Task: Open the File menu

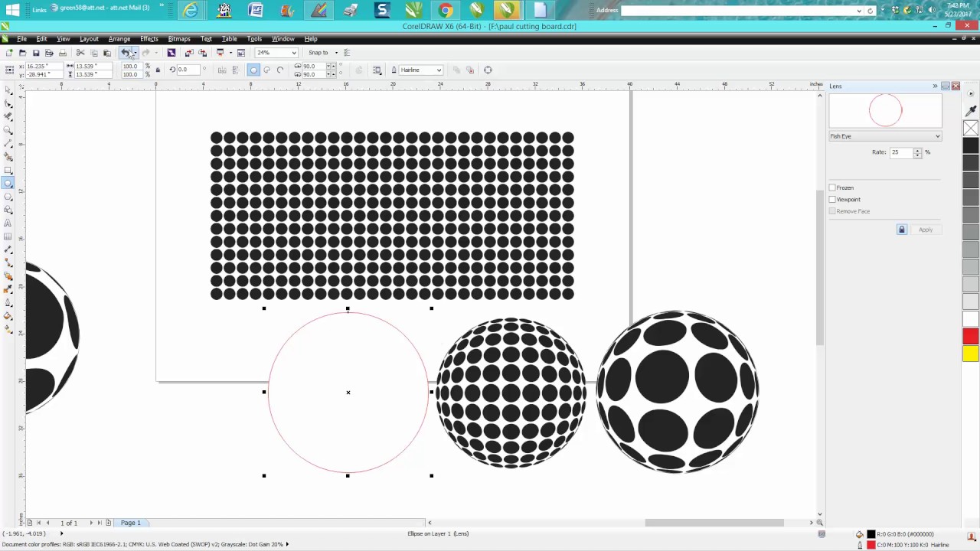Action: point(21,39)
